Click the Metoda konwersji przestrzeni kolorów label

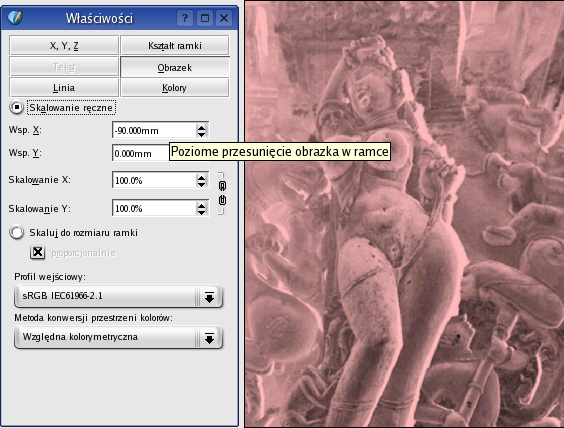94,318
